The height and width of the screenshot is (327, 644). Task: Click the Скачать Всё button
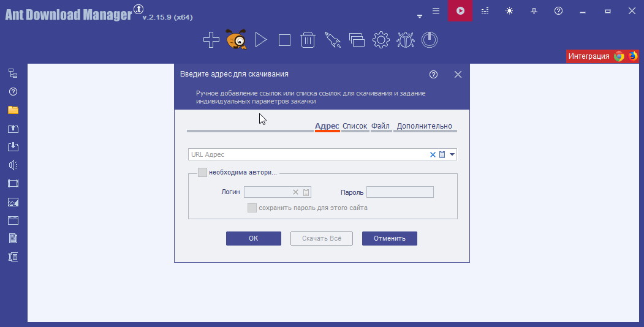point(322,238)
